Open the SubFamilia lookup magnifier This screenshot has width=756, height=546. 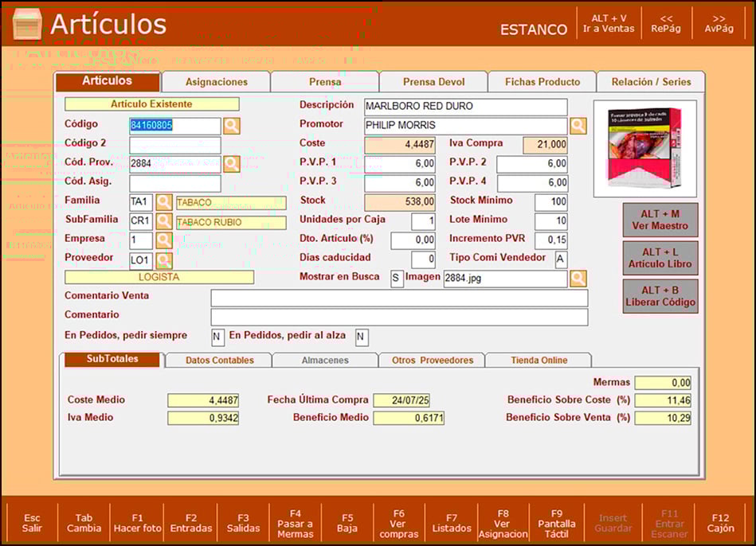click(164, 221)
